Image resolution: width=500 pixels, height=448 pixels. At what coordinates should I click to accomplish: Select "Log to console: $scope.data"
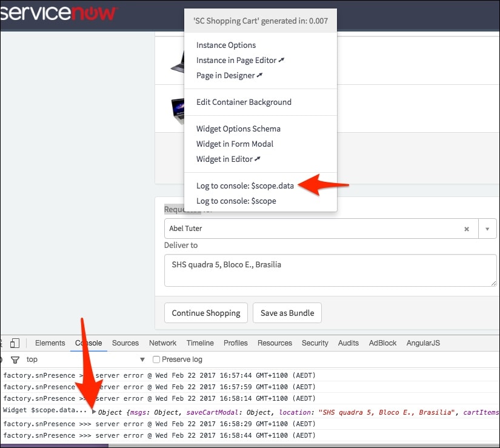pyautogui.click(x=245, y=186)
